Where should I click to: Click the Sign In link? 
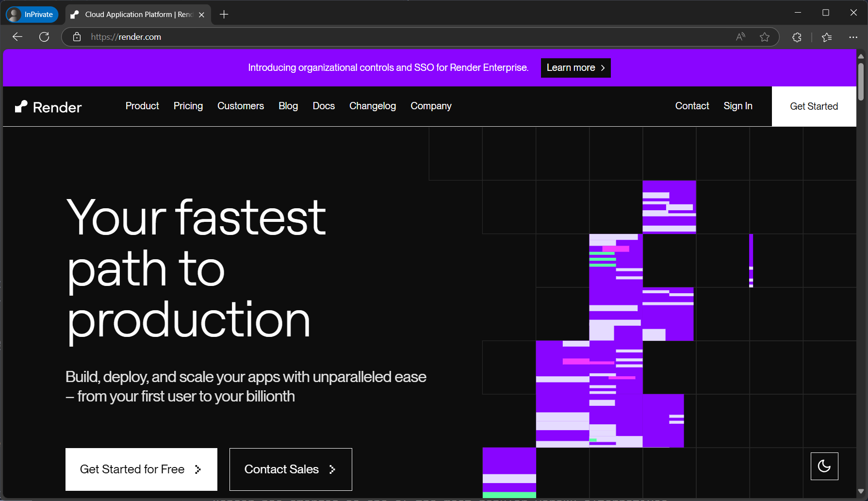[x=737, y=106]
